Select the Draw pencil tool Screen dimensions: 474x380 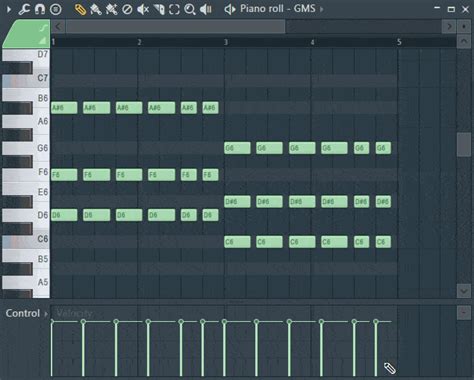click(80, 9)
